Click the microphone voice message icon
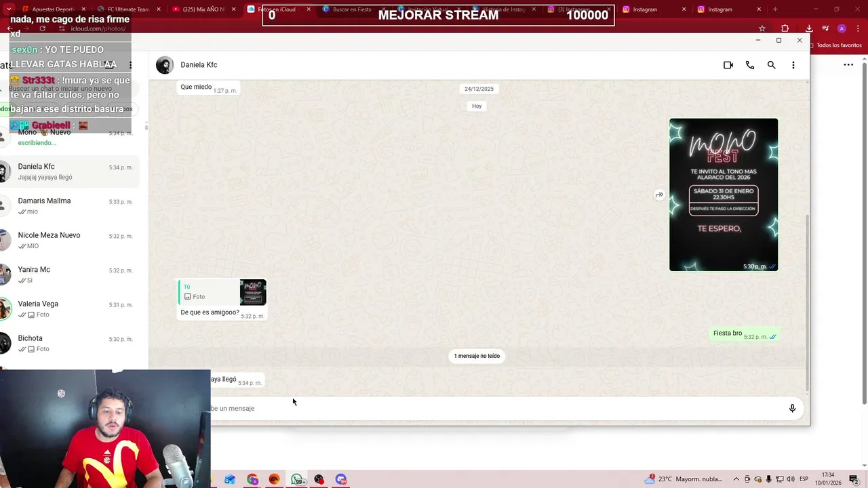The image size is (868, 488). click(792, 408)
